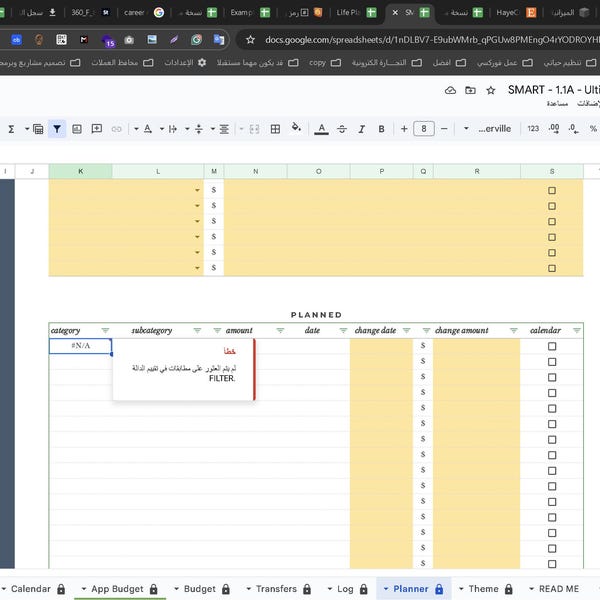The width and height of the screenshot is (600, 600).
Task: Pick a text color with the underlined A
Action: [321, 129]
